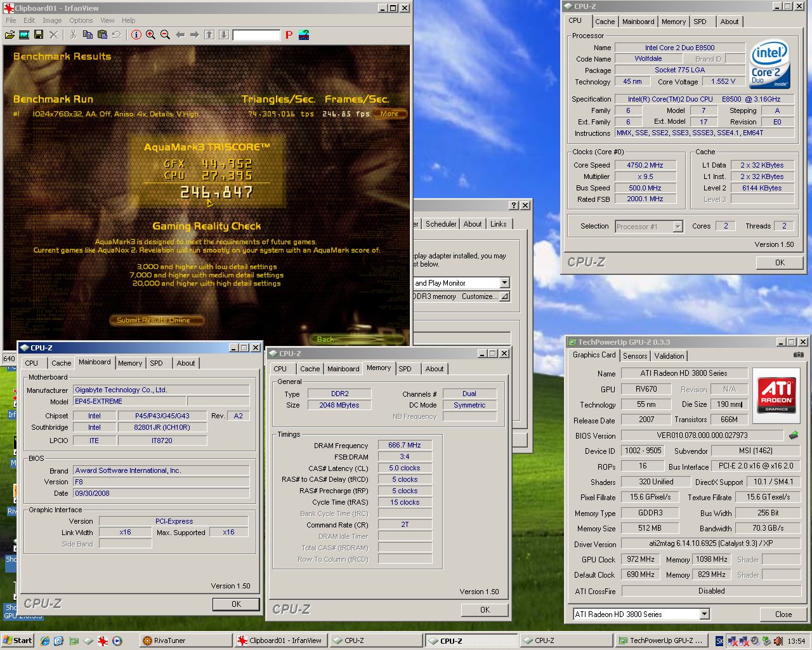812x650 pixels.
Task: Click the left arrow Previous image icon
Action: [180, 35]
